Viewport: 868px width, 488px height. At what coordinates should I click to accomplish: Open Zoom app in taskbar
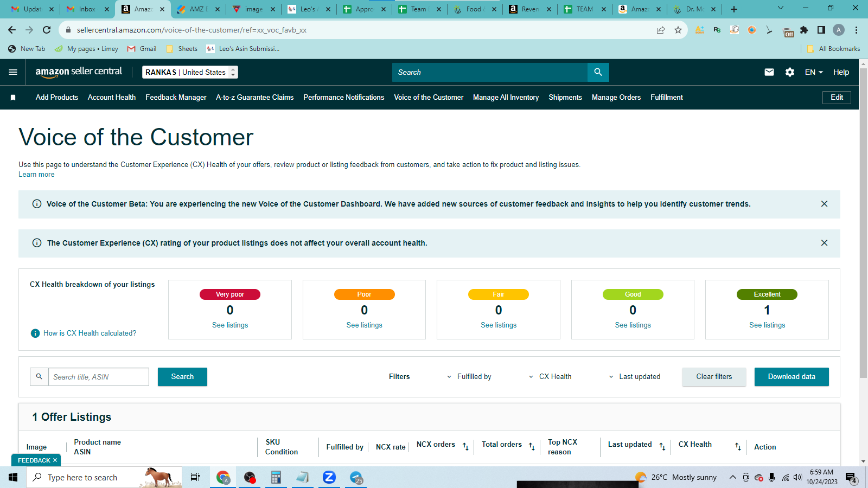click(329, 477)
